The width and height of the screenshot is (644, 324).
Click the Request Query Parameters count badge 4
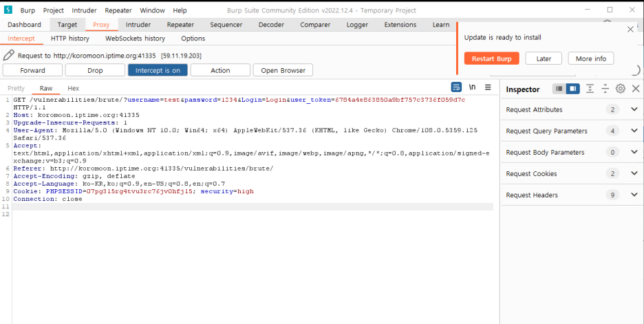[x=612, y=131]
